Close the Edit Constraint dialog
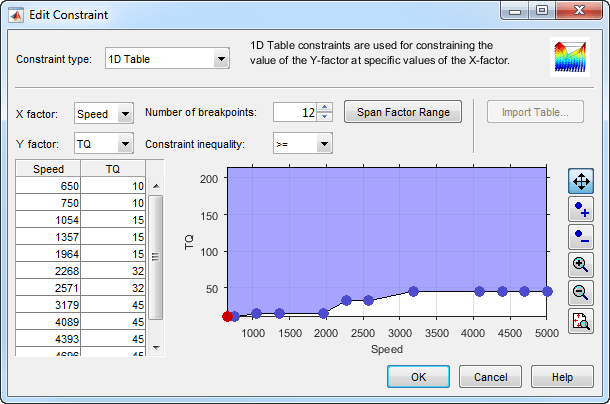Screen dimensions: 610x404 coord(579,11)
